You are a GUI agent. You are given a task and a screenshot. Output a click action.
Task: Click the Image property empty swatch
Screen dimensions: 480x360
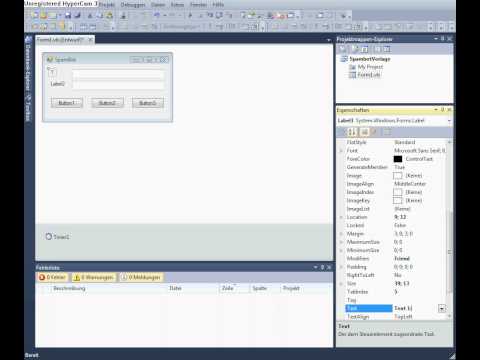(398, 176)
